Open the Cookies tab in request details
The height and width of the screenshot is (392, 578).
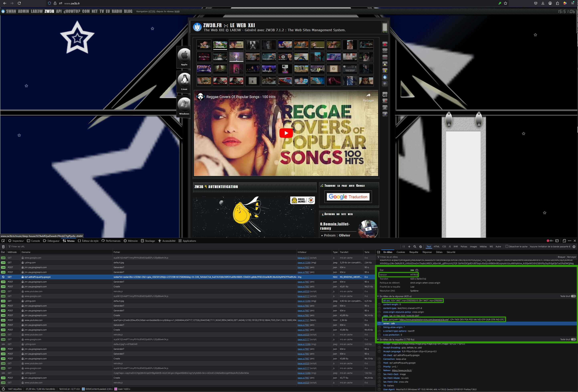(401, 252)
